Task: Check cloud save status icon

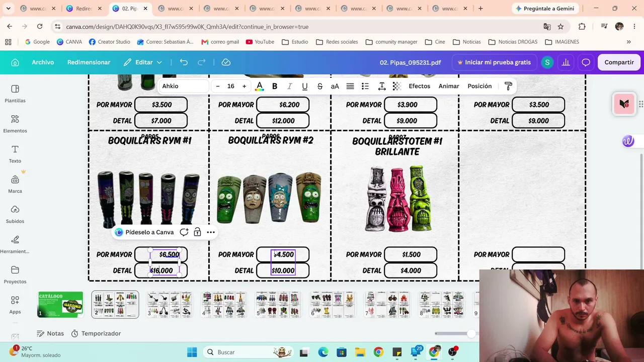Action: [x=226, y=62]
